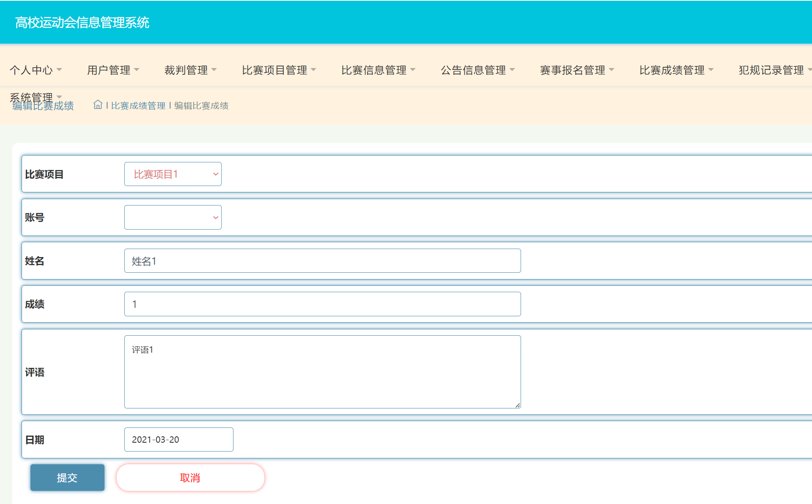Click the 日期 field showing 2021-03-20
This screenshot has height=504, width=812.
[178, 439]
